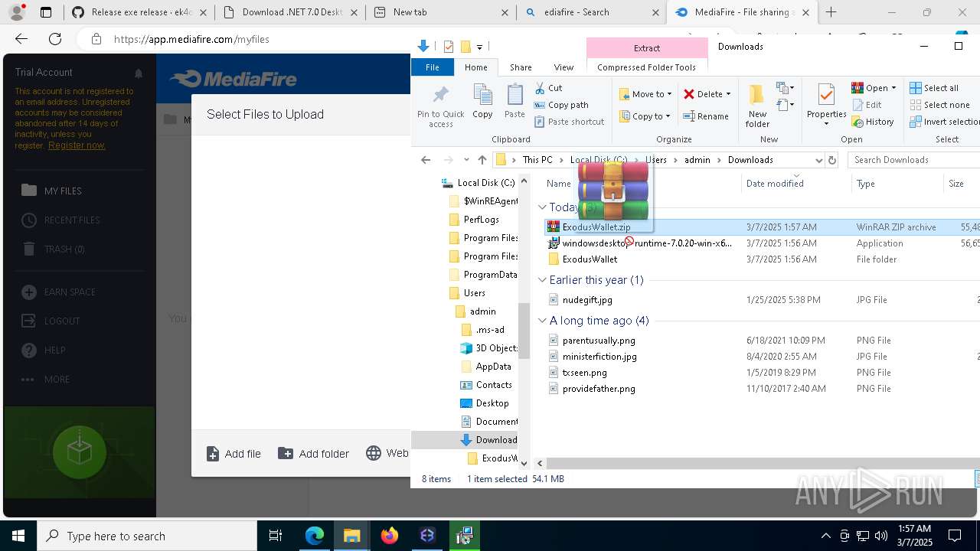Click Users in address breadcrumb

(x=656, y=160)
